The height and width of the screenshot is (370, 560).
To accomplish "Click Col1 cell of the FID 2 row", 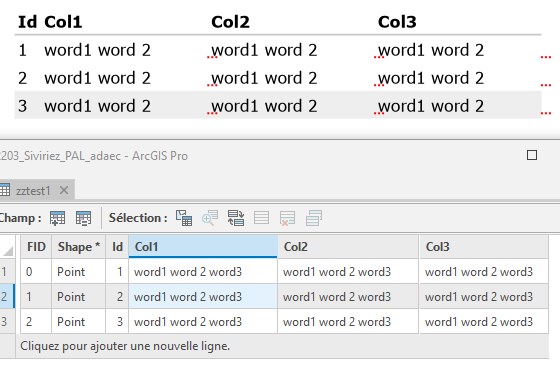I will 203,321.
